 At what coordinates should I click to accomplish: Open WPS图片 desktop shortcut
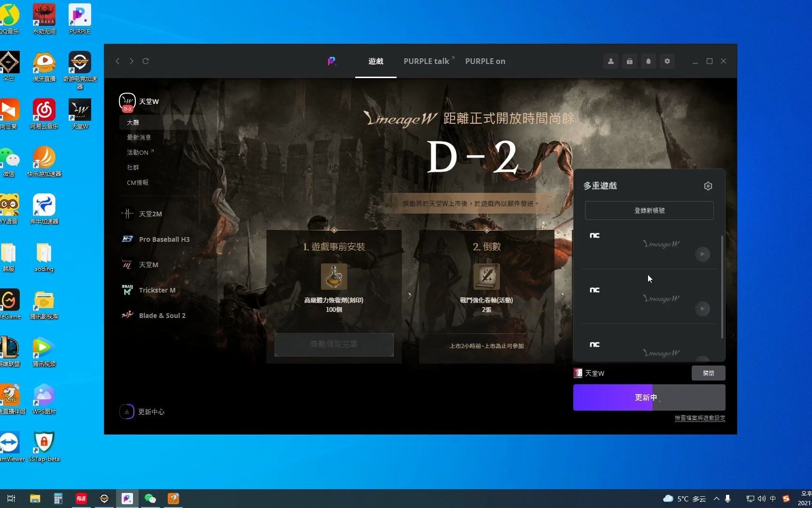[x=44, y=399]
